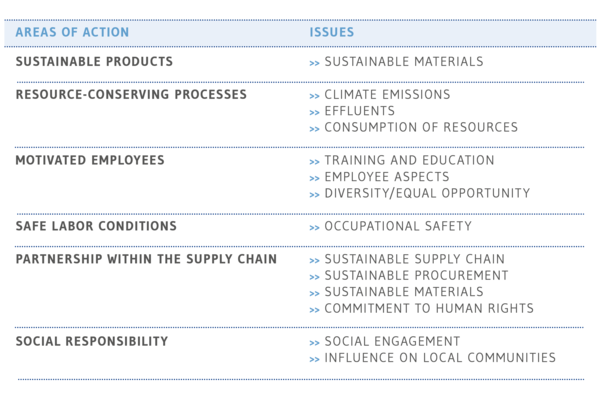Click the Issues column header
Image resolution: width=600 pixels, height=401 pixels.
click(332, 32)
